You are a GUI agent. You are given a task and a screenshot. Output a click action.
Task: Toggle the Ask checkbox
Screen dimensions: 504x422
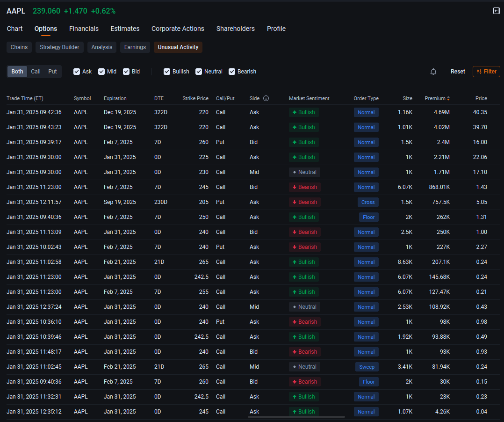tap(77, 72)
